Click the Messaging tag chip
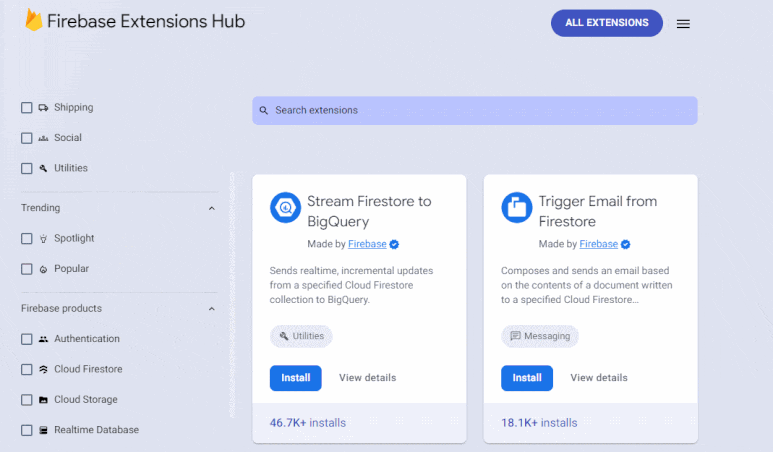This screenshot has height=452, width=773. click(540, 336)
